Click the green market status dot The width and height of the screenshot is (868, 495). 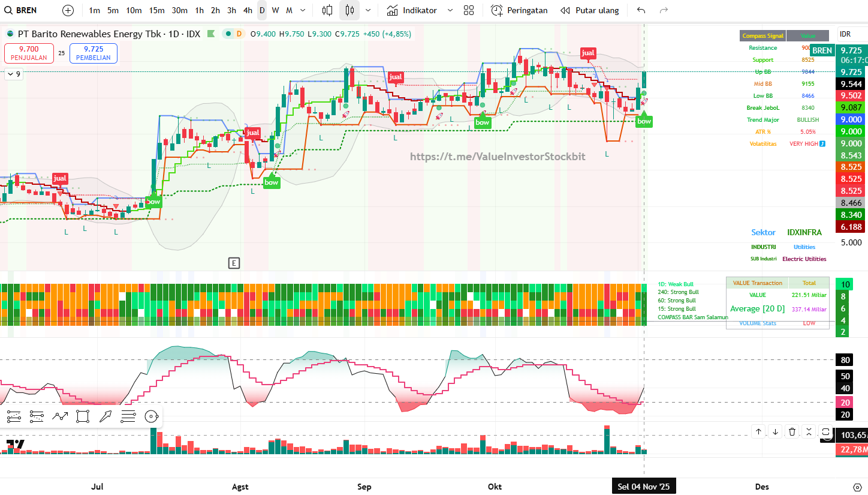tap(227, 34)
